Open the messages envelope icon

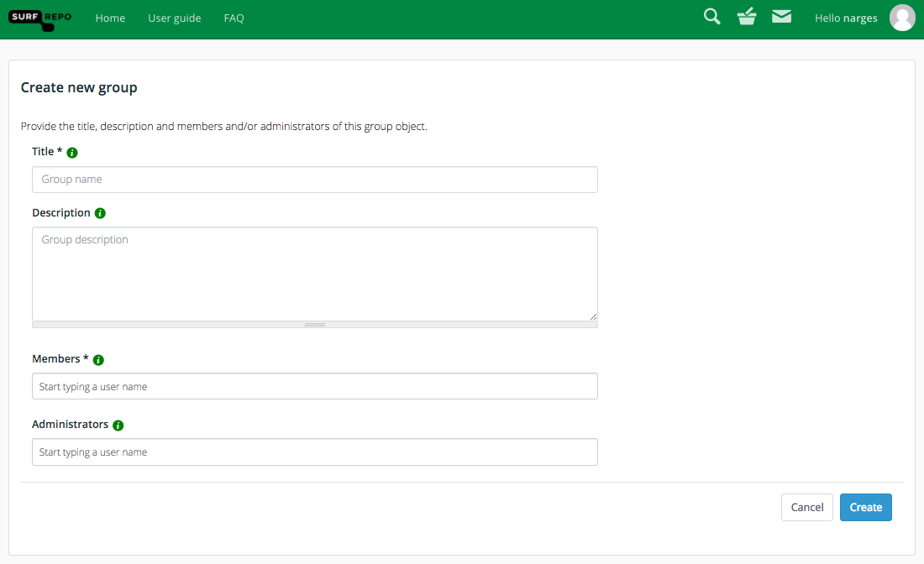click(781, 17)
